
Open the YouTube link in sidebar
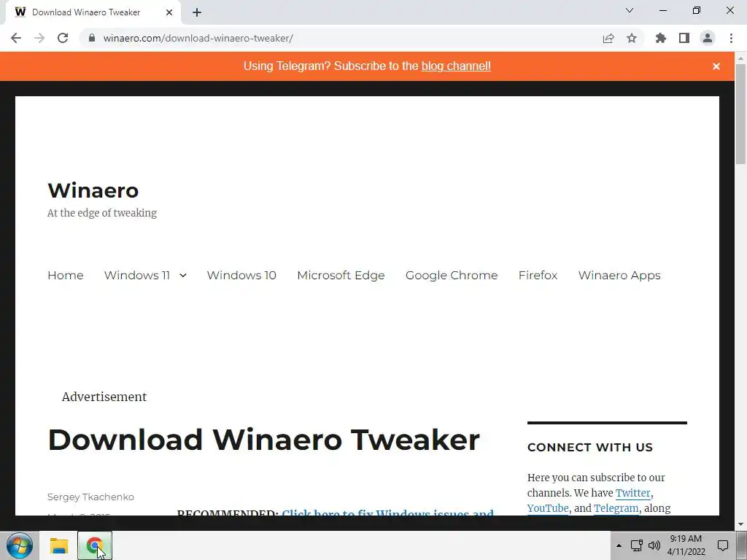548,508
